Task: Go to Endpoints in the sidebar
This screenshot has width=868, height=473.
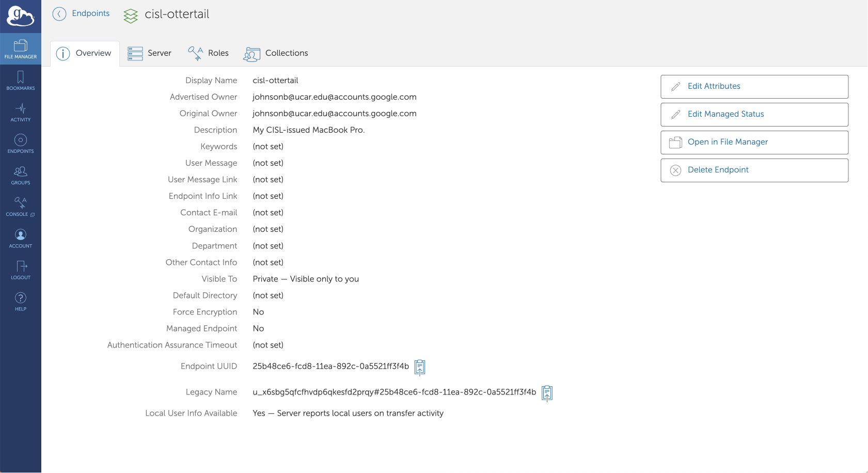Action: pyautogui.click(x=21, y=144)
